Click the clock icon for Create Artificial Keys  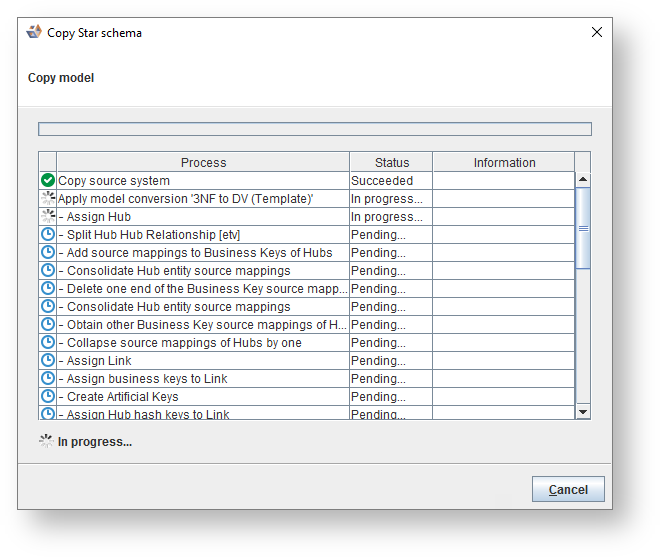pos(47,397)
